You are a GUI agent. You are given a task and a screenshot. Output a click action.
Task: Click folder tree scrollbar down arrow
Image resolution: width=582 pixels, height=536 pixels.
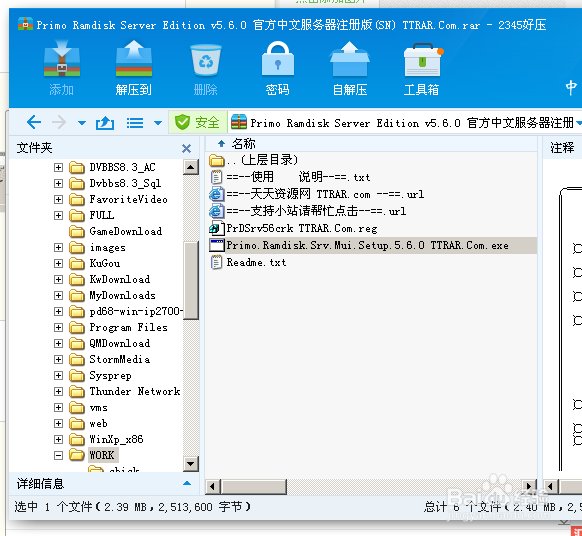(x=191, y=464)
